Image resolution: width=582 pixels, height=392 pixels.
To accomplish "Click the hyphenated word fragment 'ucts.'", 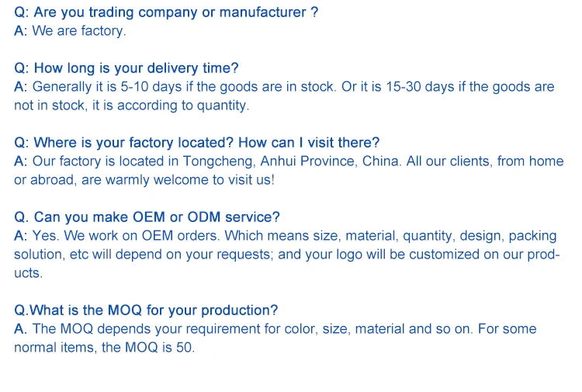I will coord(28,273).
